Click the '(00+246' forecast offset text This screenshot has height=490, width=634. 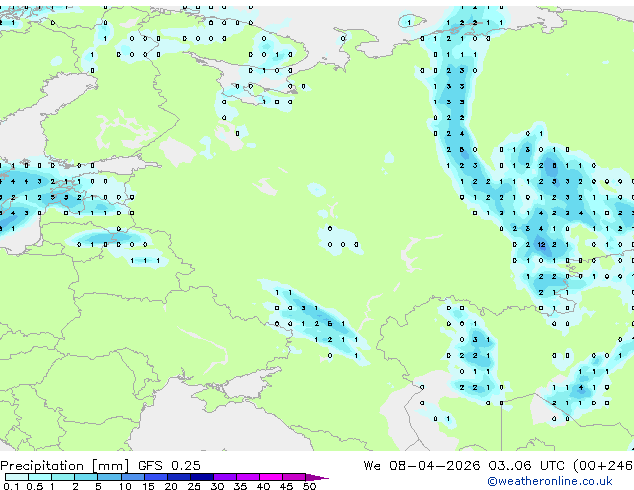(x=603, y=466)
